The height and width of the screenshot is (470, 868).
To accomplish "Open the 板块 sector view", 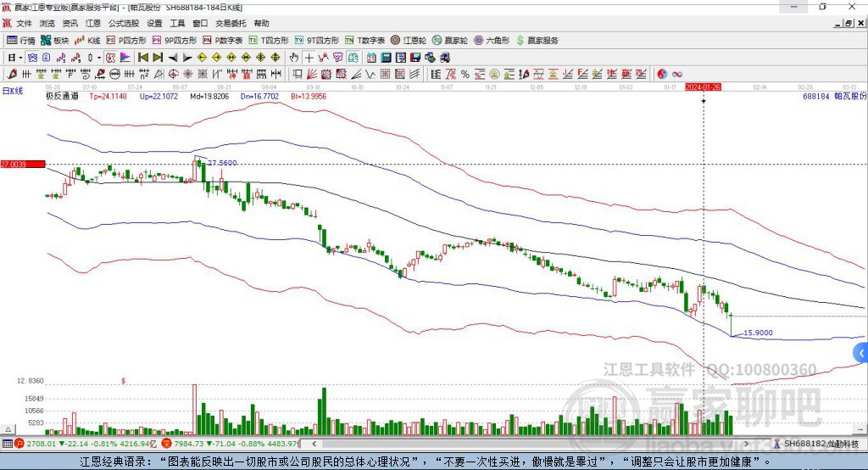I will [x=55, y=41].
